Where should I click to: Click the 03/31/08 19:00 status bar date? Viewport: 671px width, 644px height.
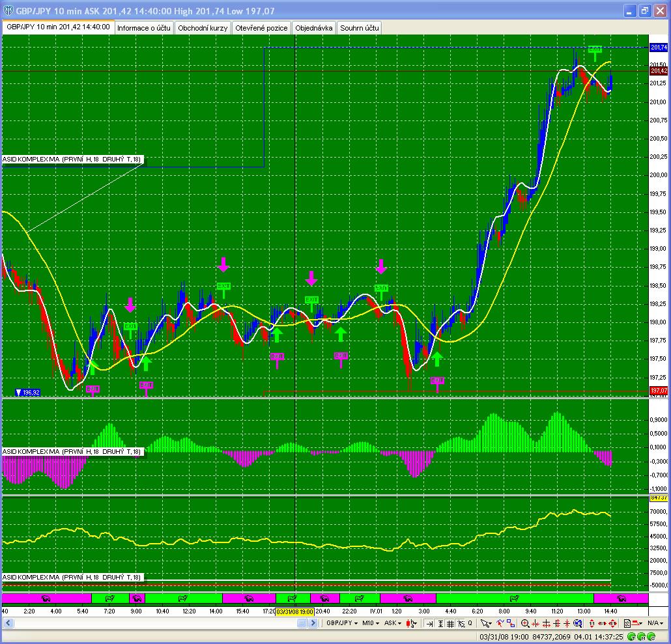[x=504, y=637]
